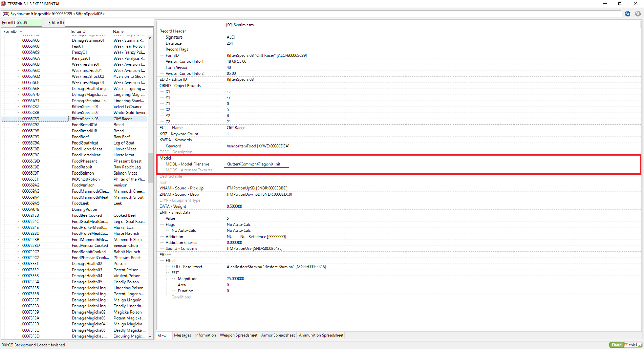Open the Ammunition Spreadsheet tab
This screenshot has height=349, width=644.
click(321, 335)
